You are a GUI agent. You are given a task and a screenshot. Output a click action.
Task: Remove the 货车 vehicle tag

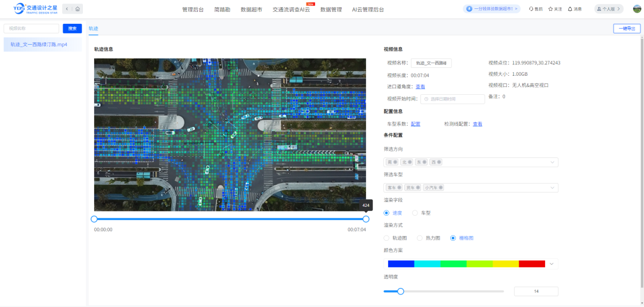click(x=418, y=188)
